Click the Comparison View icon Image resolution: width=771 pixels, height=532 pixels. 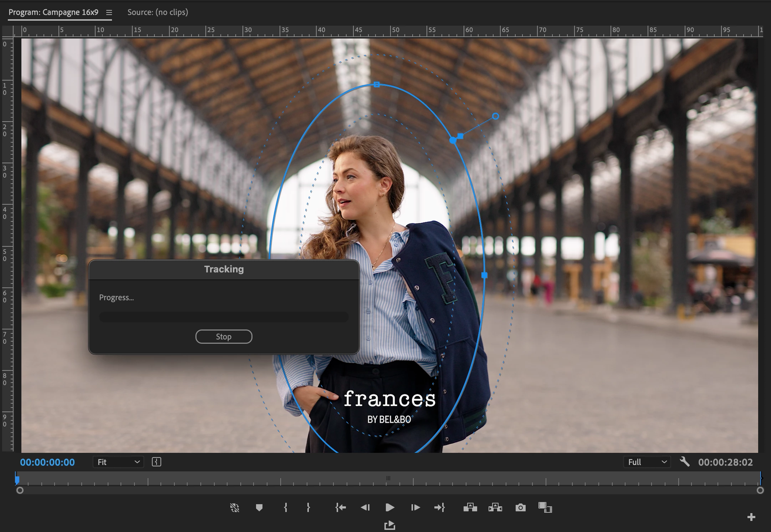(x=545, y=507)
